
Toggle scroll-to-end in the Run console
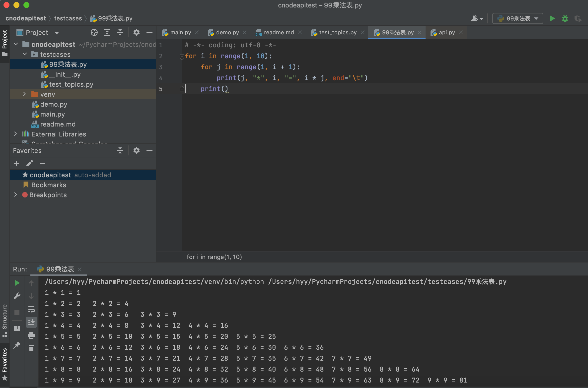[31, 322]
